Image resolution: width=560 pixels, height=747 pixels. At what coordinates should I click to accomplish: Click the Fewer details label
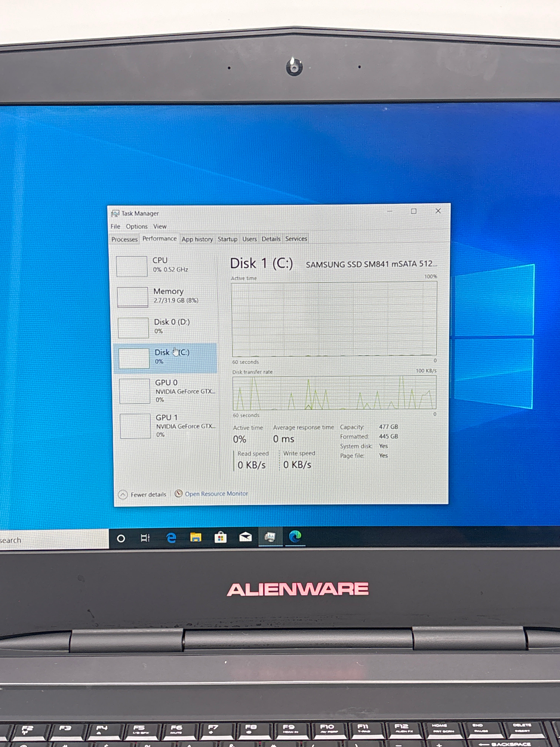click(148, 494)
